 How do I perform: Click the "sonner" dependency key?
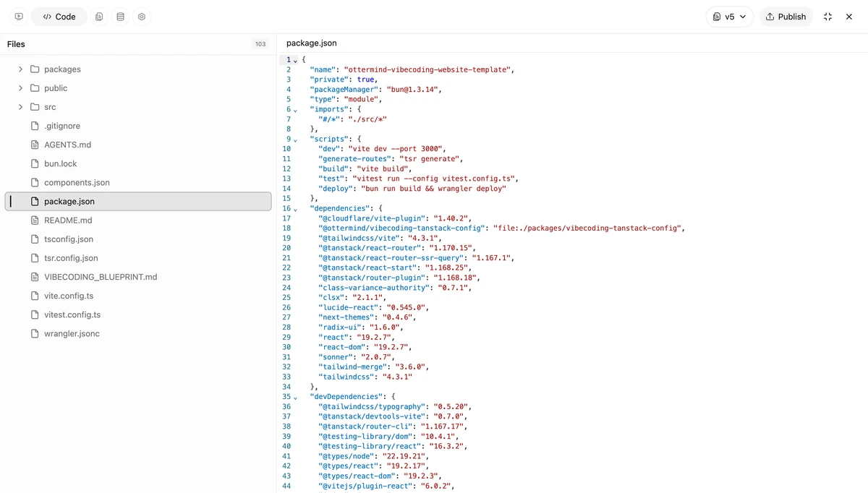point(335,357)
